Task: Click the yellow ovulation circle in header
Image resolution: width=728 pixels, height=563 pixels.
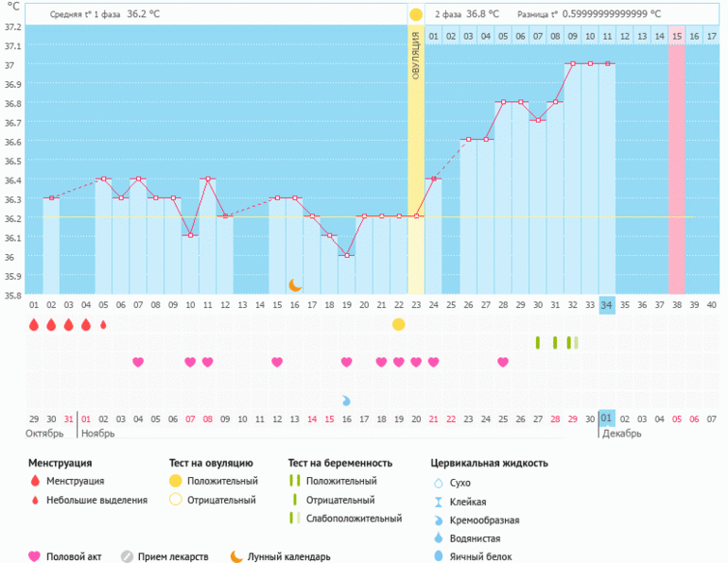Action: tap(416, 15)
